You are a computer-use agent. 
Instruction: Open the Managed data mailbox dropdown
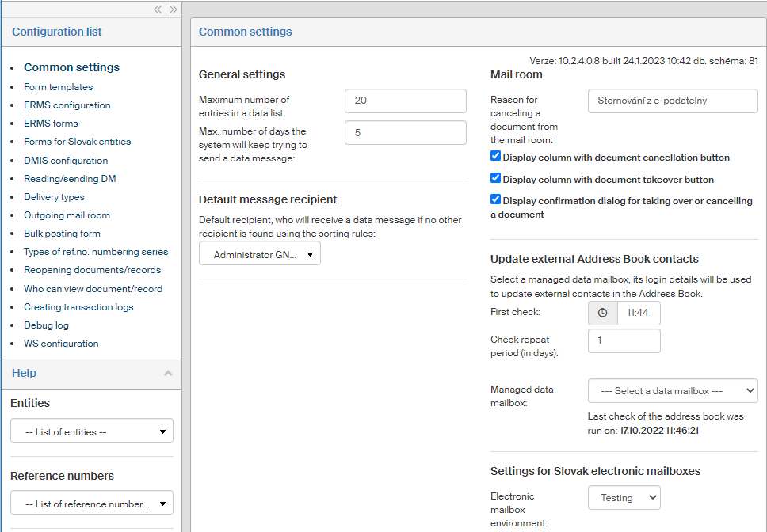click(673, 390)
